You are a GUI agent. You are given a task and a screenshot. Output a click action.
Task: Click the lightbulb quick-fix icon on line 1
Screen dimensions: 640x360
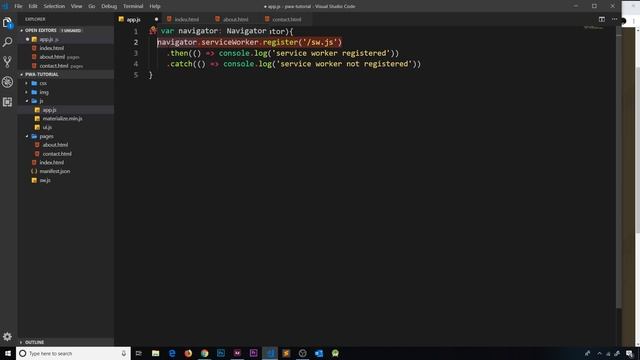pyautogui.click(x=153, y=30)
